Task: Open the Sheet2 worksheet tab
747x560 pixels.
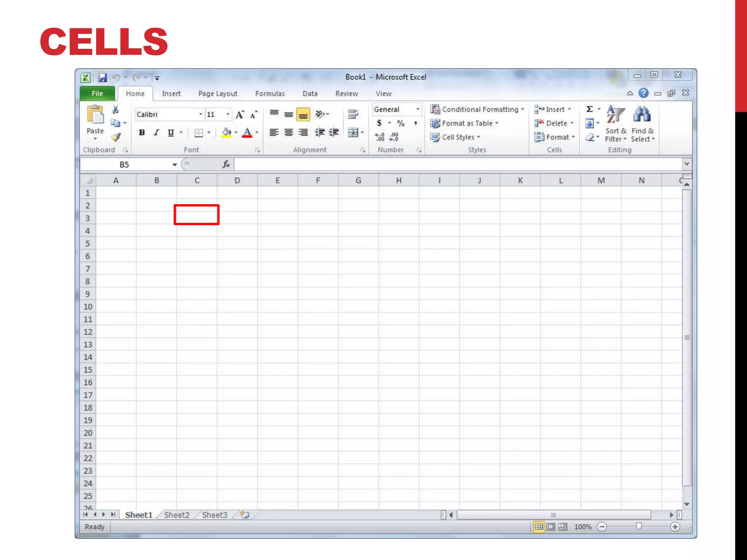Action: [x=177, y=515]
